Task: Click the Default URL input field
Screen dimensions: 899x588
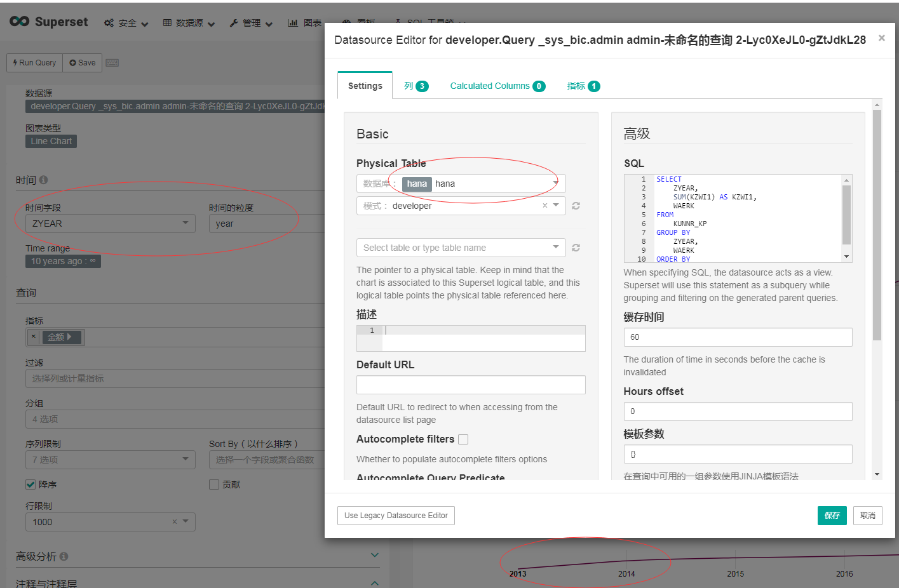Action: 471,385
